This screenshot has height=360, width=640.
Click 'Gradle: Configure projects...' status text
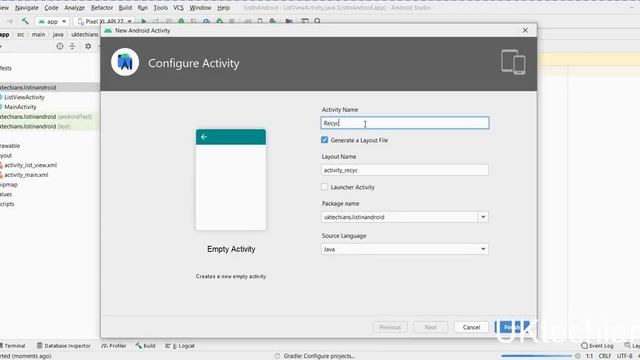coord(319,356)
